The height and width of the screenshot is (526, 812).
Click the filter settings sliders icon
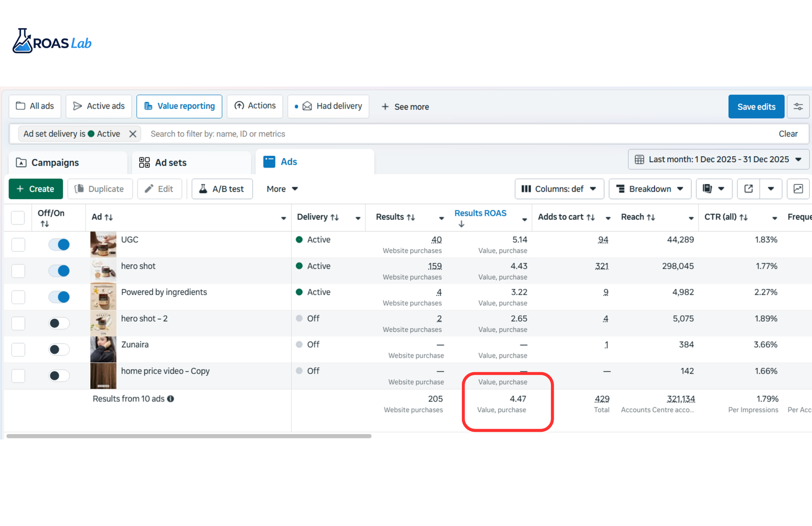pyautogui.click(x=798, y=107)
